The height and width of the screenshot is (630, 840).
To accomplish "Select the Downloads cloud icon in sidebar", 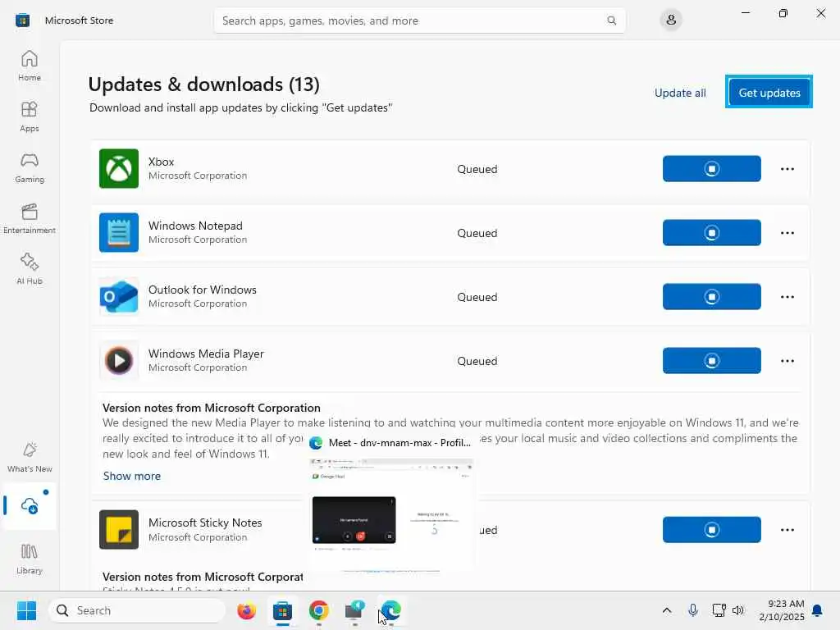I will click(30, 505).
